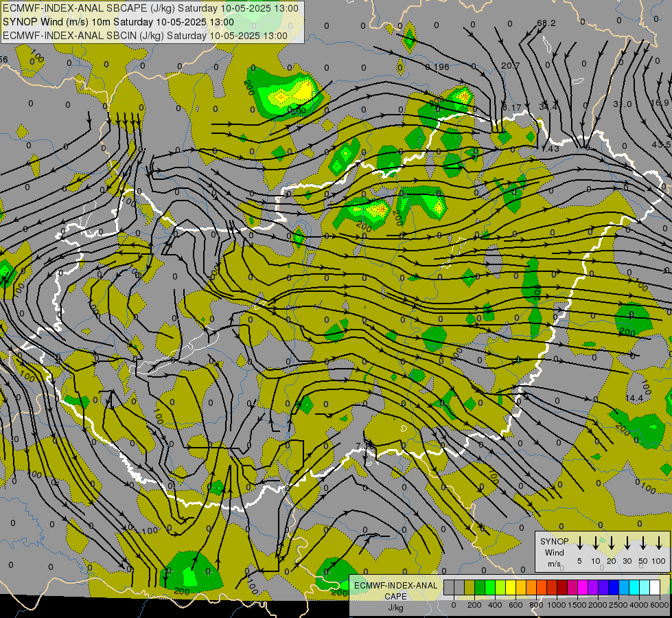Select the pink-magenta swatch left of the 1500 tick
Viewport: 672px width, 618px height.
tap(572, 587)
